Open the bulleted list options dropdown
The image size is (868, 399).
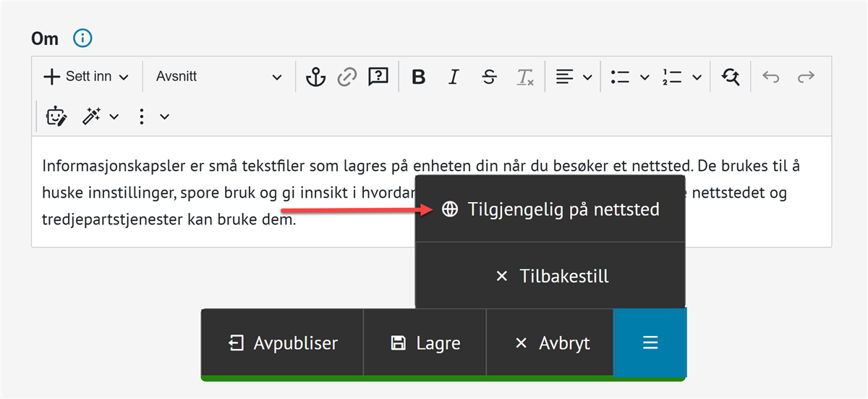(644, 77)
